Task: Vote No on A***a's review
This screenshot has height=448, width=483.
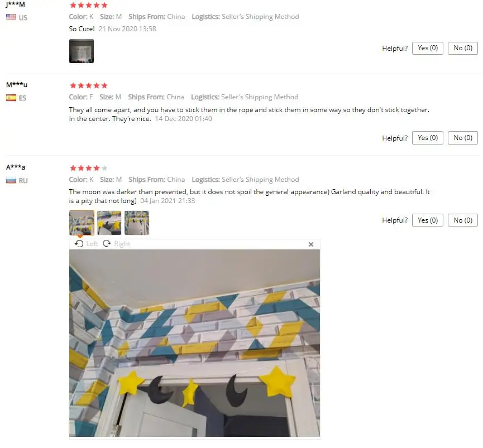Action: click(x=463, y=220)
